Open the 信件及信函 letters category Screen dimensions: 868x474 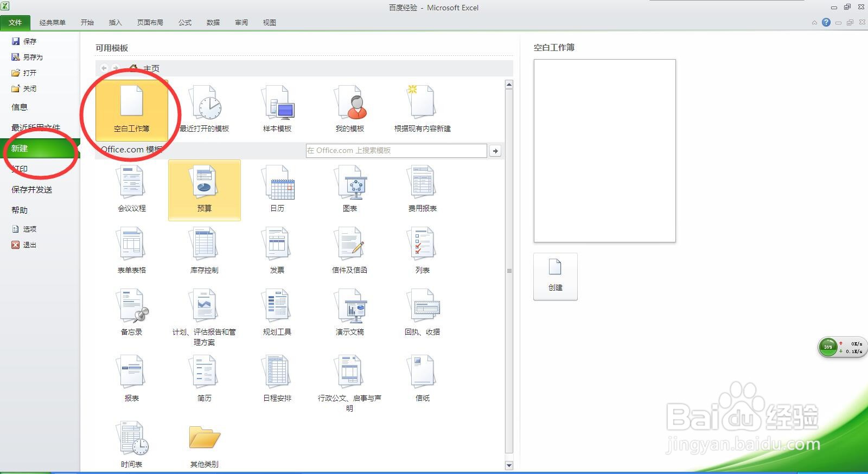[x=350, y=251]
